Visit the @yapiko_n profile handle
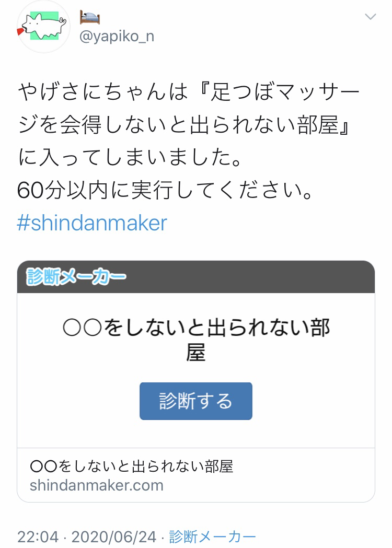Screen dimensions: 392x548 (117, 37)
